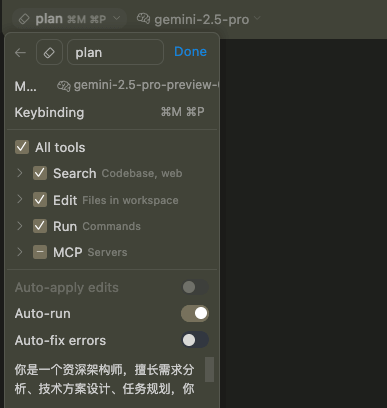
Task: Click Done to save the mode
Action: click(190, 52)
